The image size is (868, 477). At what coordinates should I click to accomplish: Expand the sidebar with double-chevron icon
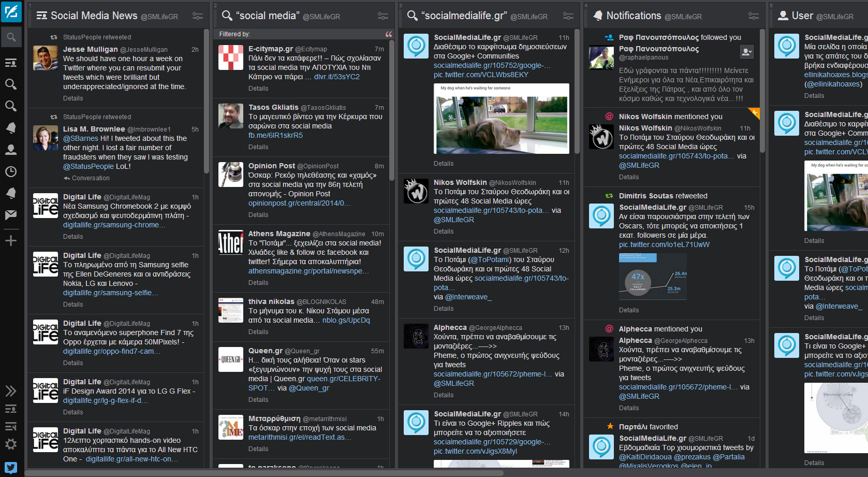tap(11, 391)
